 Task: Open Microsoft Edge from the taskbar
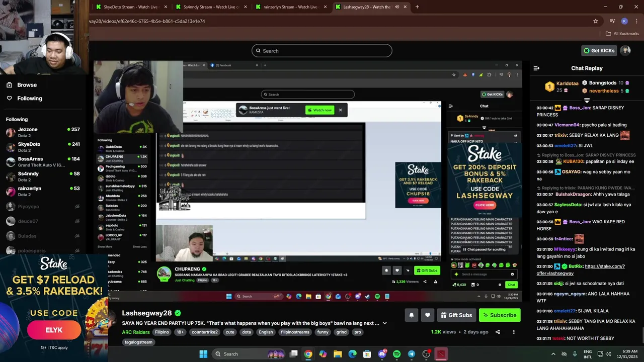pyautogui.click(x=352, y=354)
